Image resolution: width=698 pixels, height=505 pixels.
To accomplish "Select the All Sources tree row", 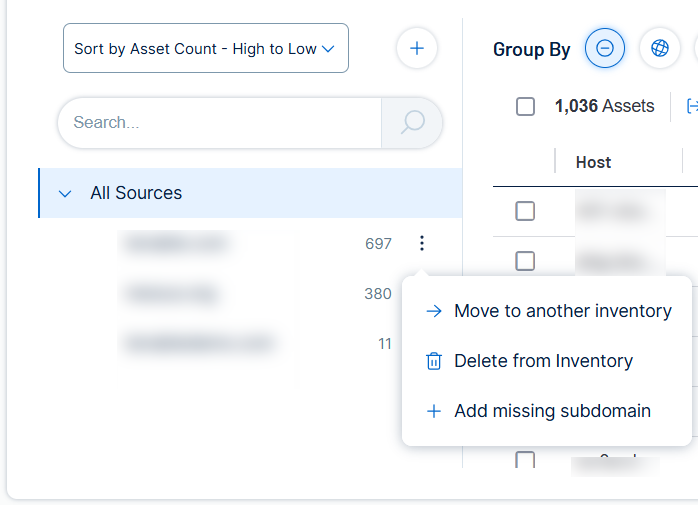I will point(250,193).
